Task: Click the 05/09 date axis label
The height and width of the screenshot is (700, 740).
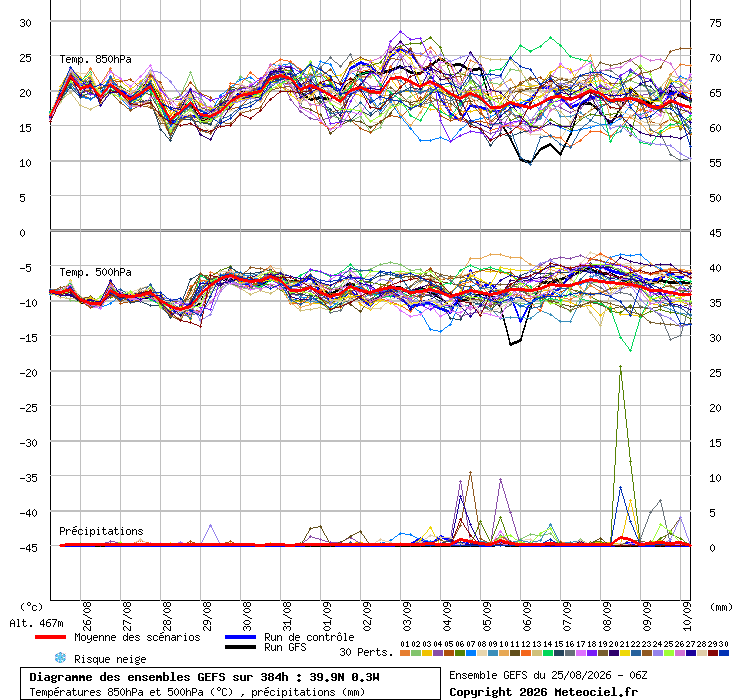Action: 488,616
